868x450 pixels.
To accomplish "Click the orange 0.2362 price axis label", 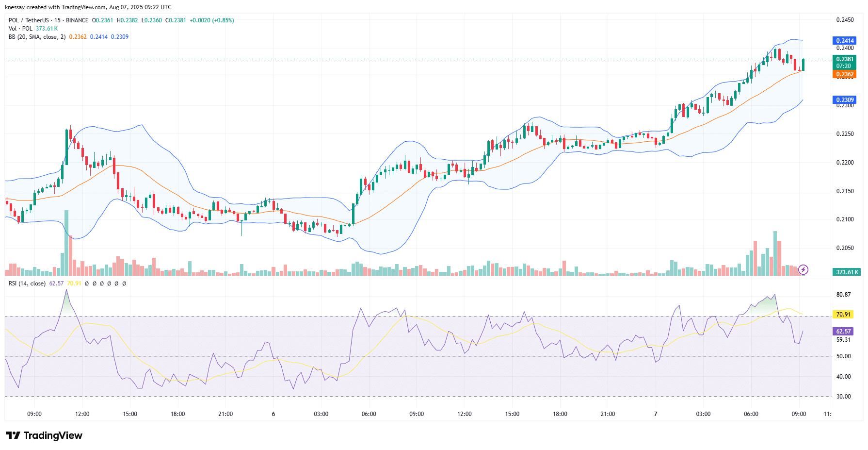I will click(845, 74).
